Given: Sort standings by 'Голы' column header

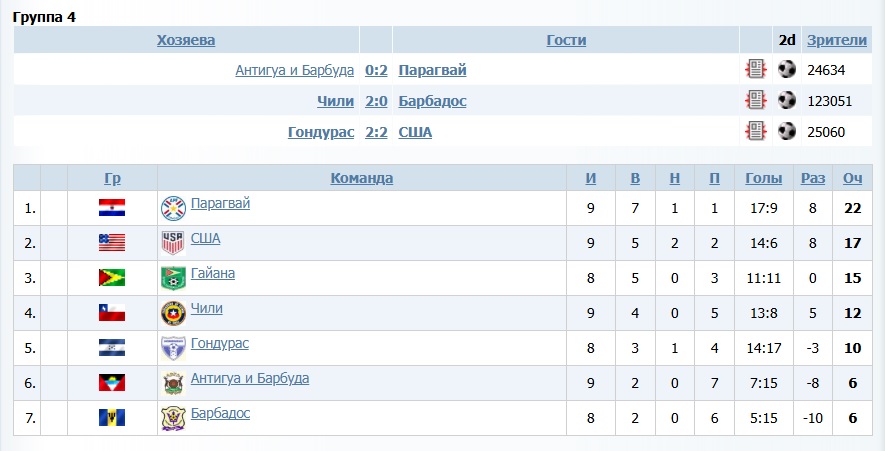Looking at the screenshot, I should pos(764,178).
